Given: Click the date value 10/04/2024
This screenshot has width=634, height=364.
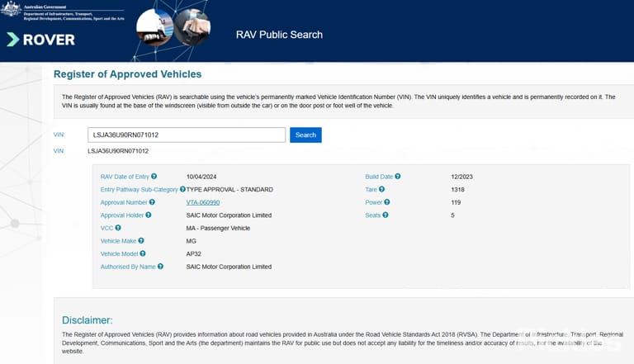Looking at the screenshot, I should (201, 177).
